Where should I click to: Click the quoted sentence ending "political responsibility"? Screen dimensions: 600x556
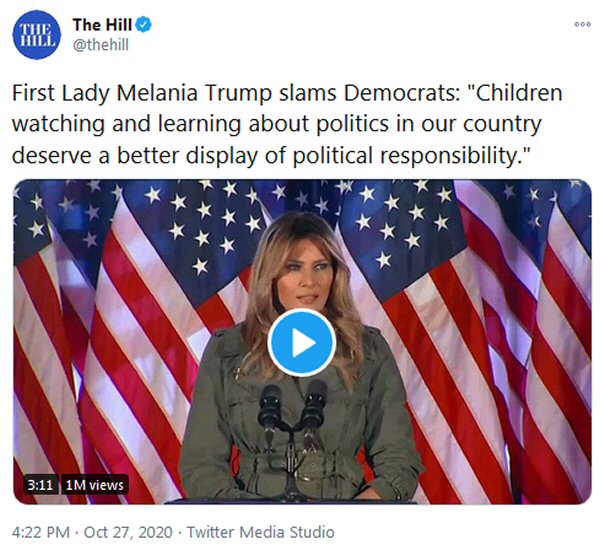(x=300, y=158)
